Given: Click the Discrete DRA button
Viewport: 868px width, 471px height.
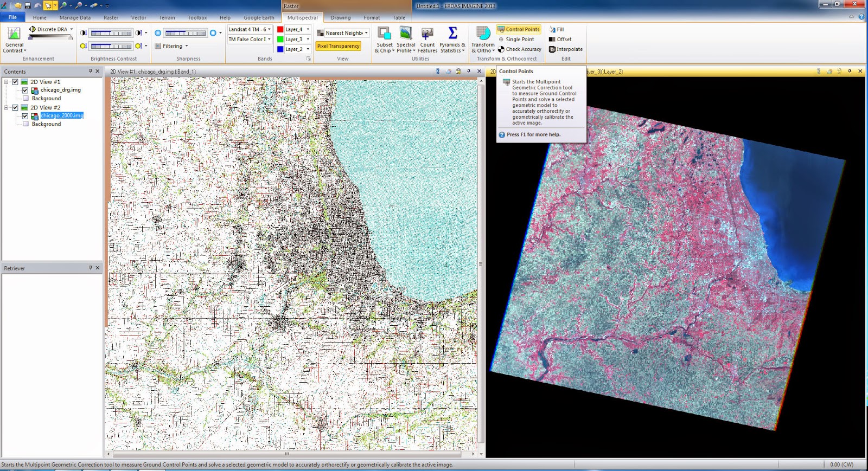Looking at the screenshot, I should coord(50,29).
